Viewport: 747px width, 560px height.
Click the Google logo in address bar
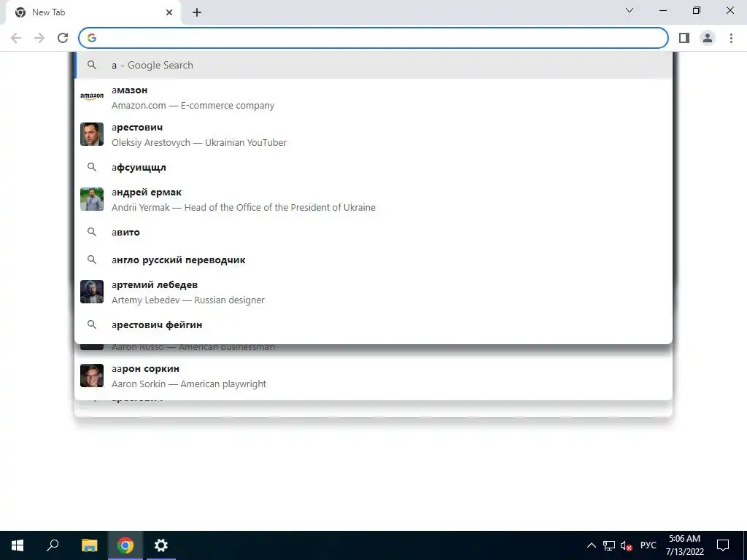pyautogui.click(x=92, y=38)
